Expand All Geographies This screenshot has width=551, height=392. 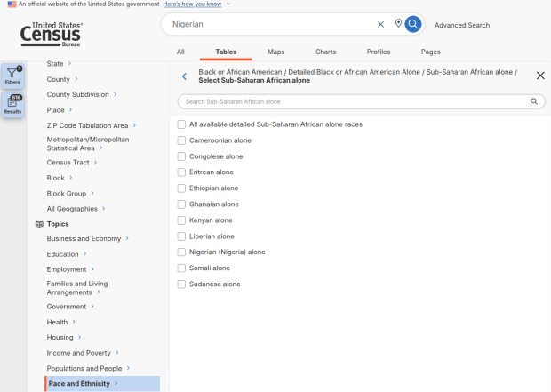pyautogui.click(x=76, y=209)
